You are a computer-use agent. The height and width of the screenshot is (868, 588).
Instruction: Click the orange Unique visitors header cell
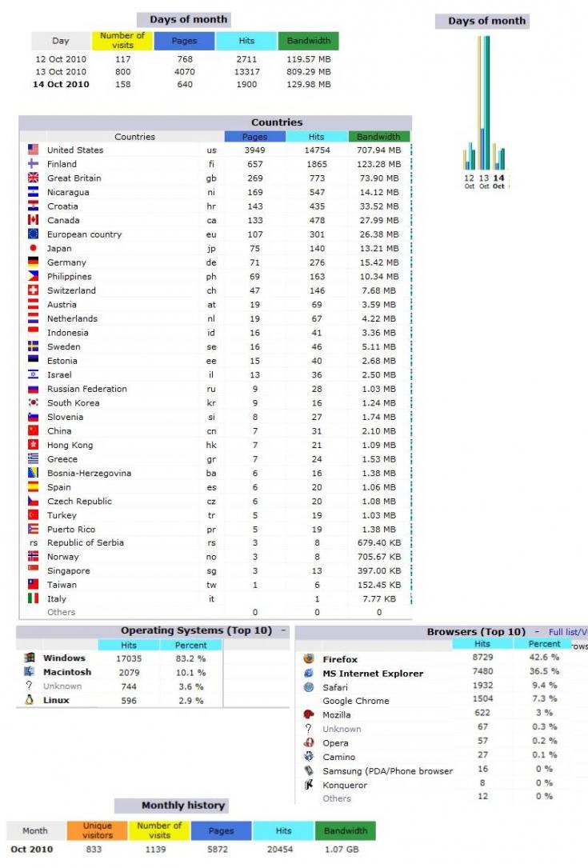click(x=98, y=830)
